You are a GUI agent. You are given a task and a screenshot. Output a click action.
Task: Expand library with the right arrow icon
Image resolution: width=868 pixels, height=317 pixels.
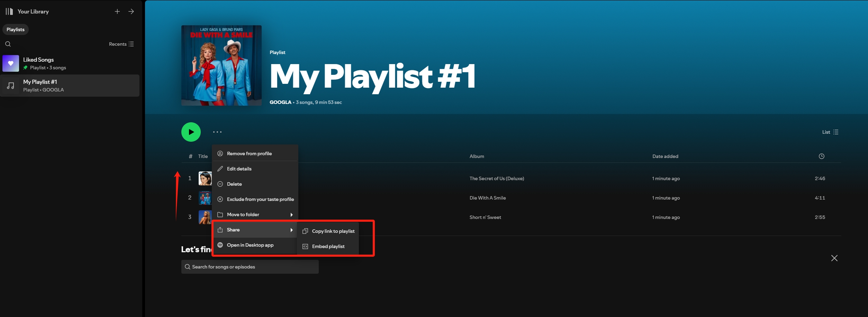pos(131,11)
